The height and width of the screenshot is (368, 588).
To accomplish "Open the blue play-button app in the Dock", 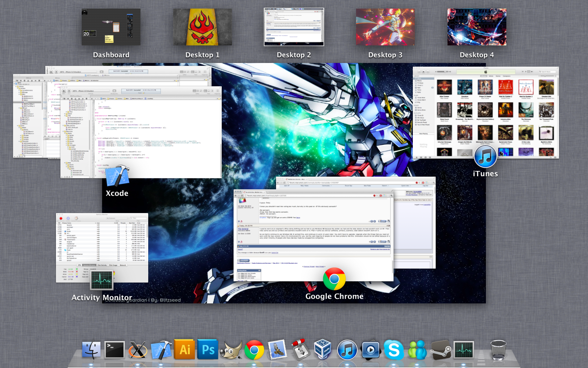I will (371, 350).
